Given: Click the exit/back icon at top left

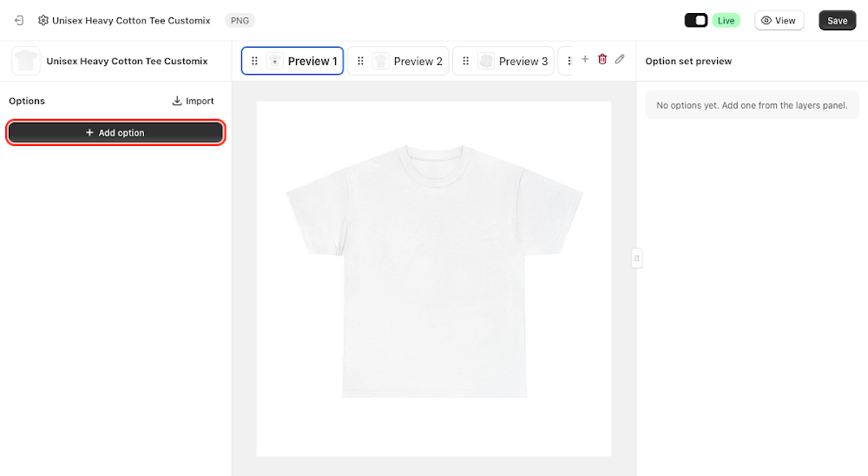Looking at the screenshot, I should coord(19,21).
